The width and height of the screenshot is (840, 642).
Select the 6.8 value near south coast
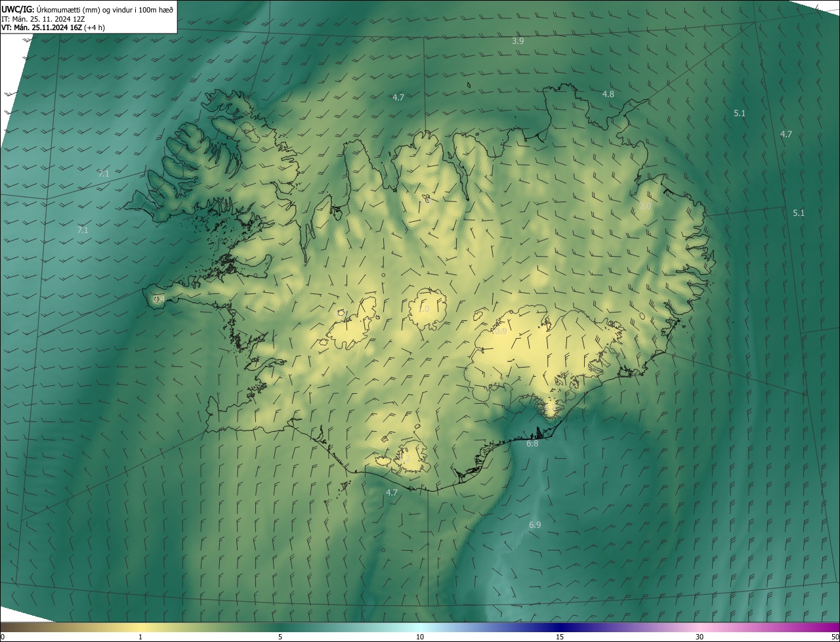pyautogui.click(x=532, y=444)
